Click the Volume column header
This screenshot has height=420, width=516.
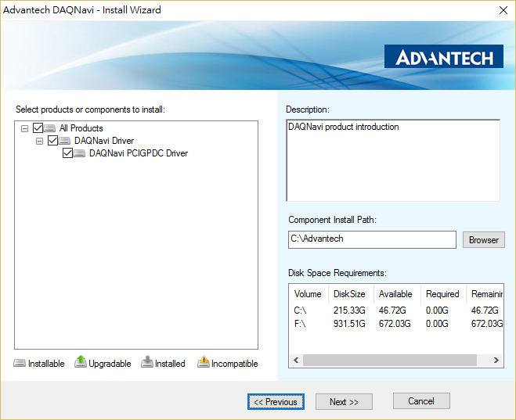pos(309,294)
